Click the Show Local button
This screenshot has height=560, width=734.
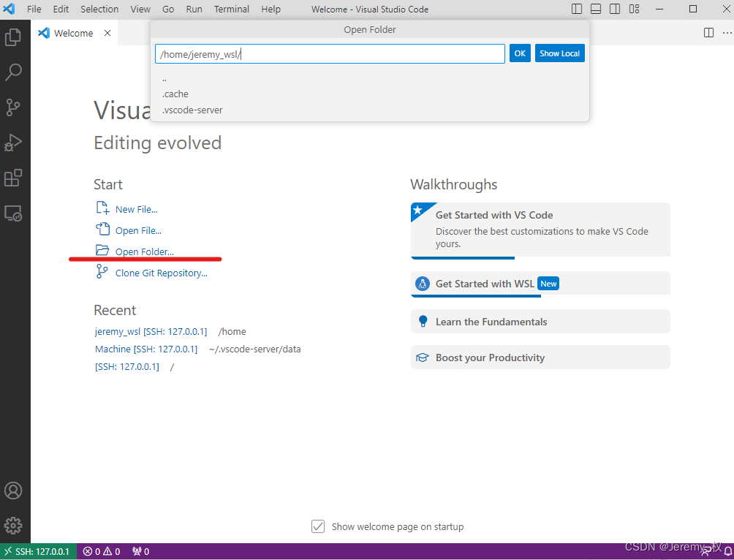tap(559, 53)
